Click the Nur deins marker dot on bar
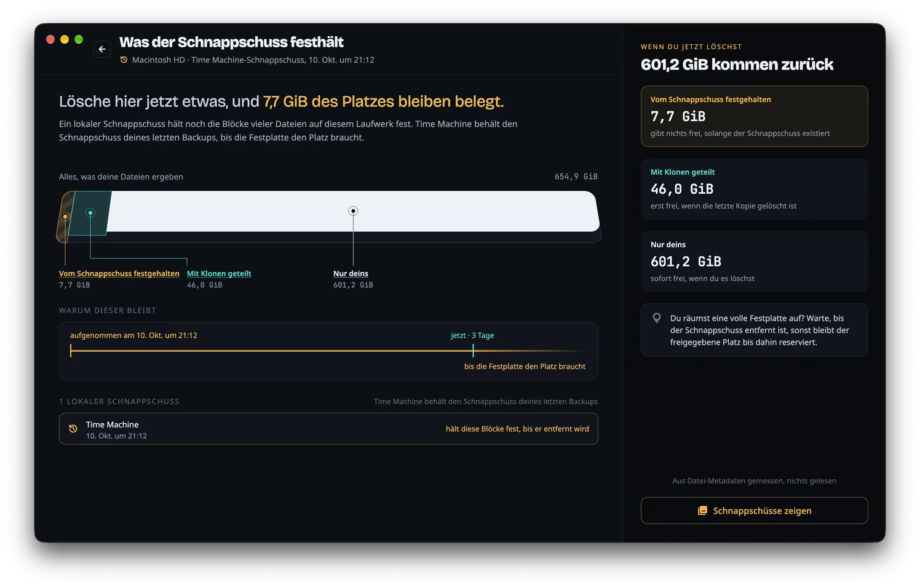 coord(353,211)
